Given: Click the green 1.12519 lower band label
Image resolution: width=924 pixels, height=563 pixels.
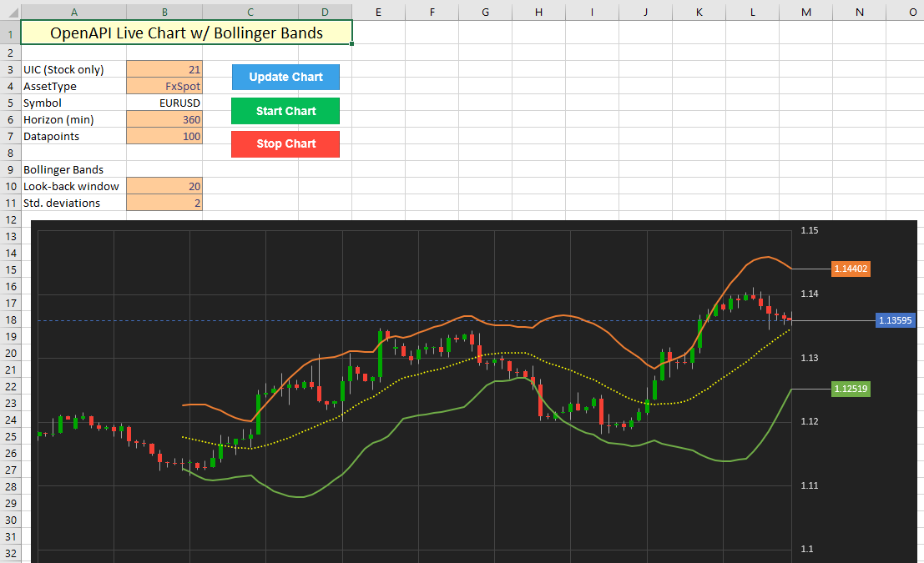Looking at the screenshot, I should [851, 389].
